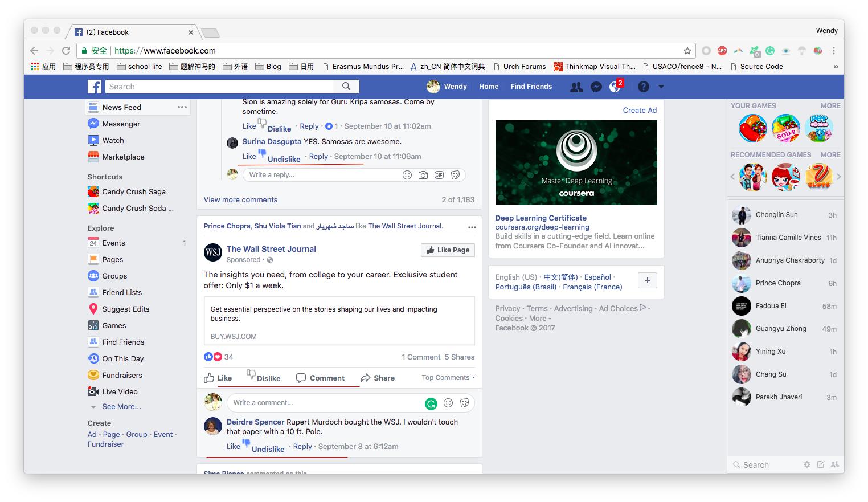Open the Quick Help question mark icon
868x502 pixels.
coord(644,87)
